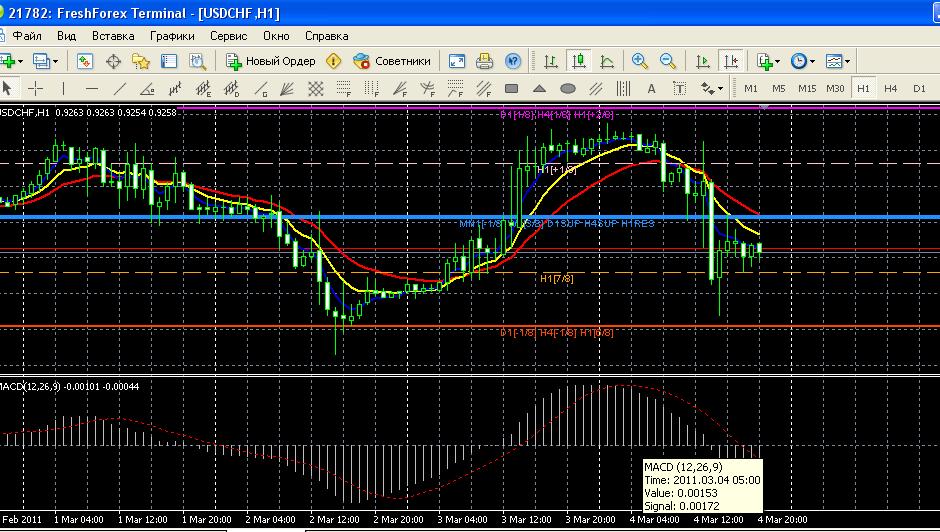Open the Графики menu
940x532 pixels.
(172, 35)
